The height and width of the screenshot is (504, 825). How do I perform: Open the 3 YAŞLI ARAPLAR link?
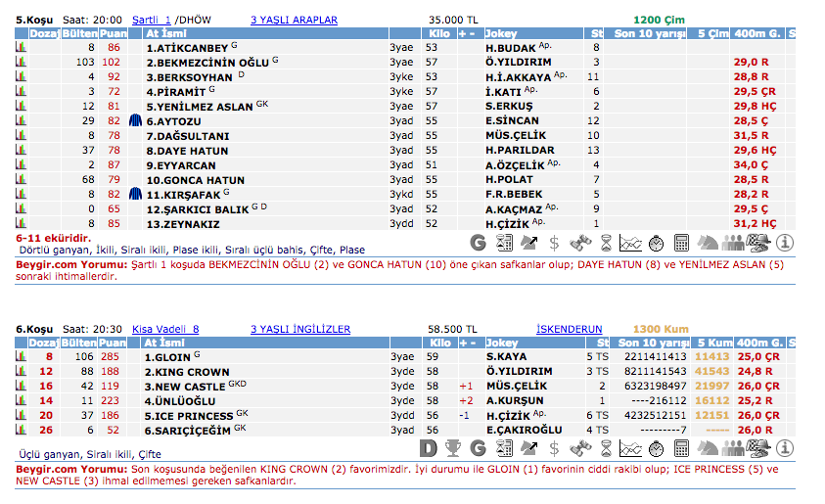294,20
